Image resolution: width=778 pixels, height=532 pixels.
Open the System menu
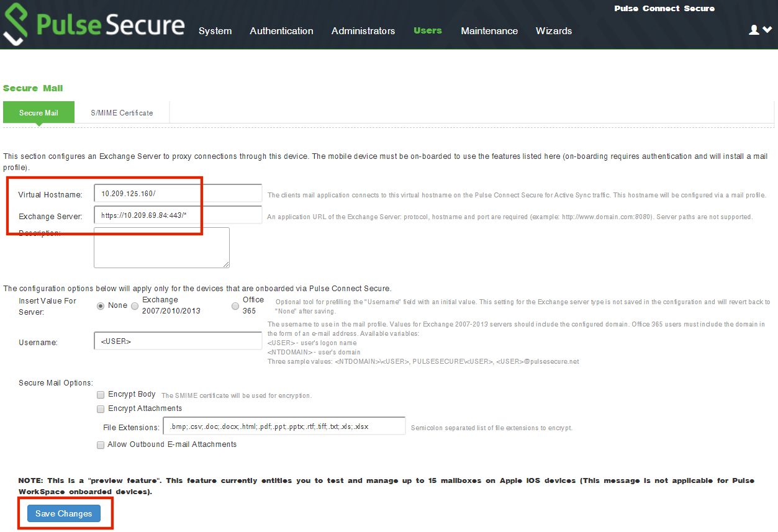pos(215,31)
